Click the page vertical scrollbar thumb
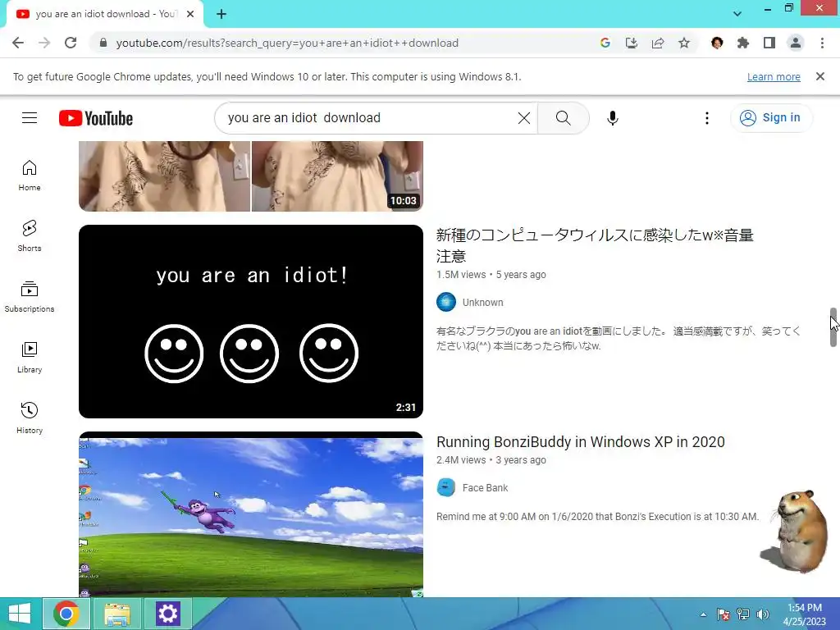The height and width of the screenshot is (630, 840). 833,327
